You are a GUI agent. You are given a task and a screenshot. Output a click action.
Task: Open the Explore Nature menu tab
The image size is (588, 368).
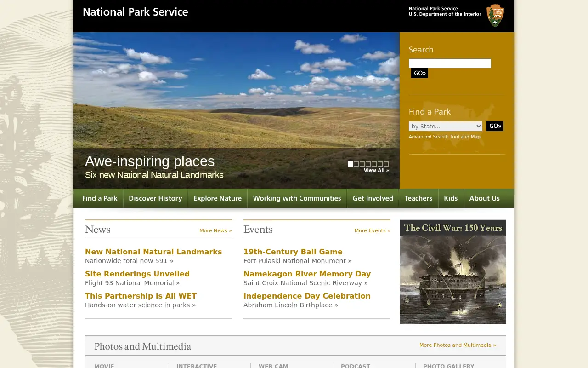pos(217,198)
